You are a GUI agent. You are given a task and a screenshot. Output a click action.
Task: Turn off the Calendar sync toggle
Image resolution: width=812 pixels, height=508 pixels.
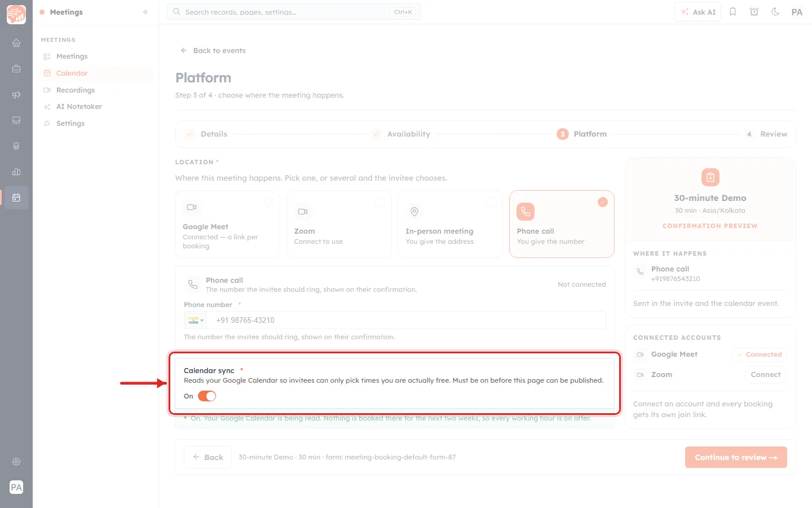coord(207,396)
